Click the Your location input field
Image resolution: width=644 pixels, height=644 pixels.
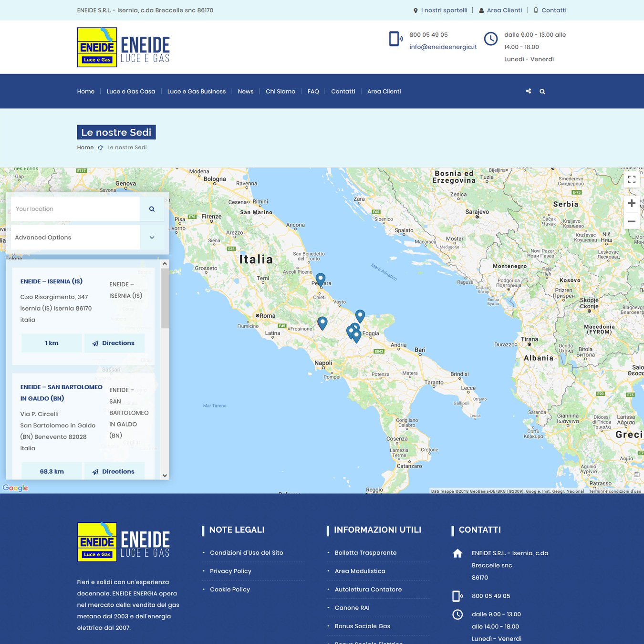75,209
